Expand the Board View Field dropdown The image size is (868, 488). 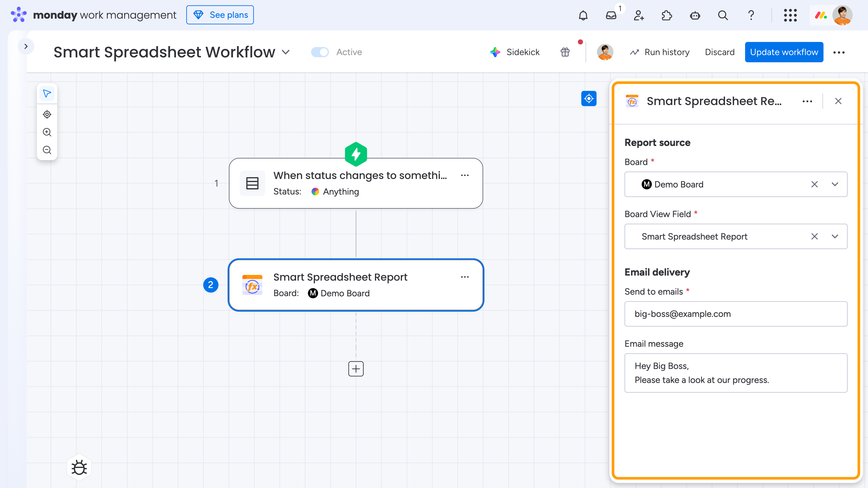(x=835, y=236)
